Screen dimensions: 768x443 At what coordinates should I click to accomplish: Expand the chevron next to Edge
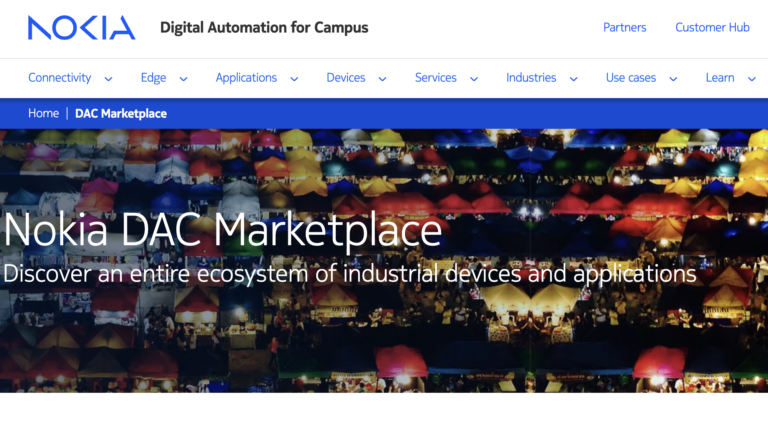click(x=183, y=79)
